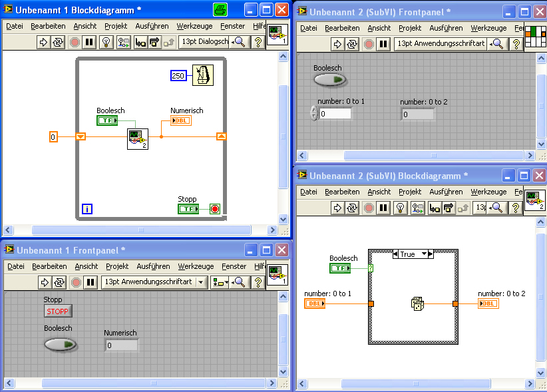Open Ausführen menu in Unbenannt 1 Blockdiagramm
The image size is (547, 392).
[x=152, y=26]
